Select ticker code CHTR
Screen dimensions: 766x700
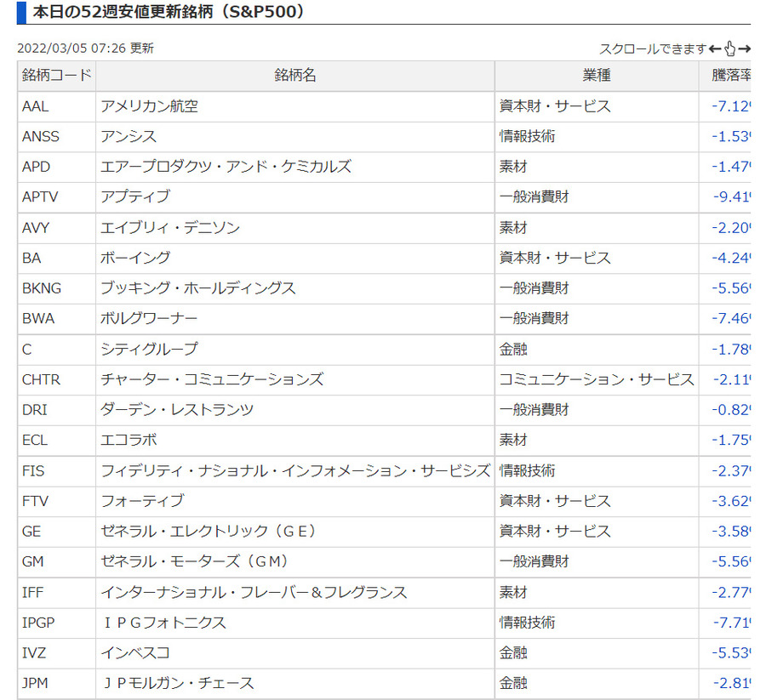(x=41, y=380)
